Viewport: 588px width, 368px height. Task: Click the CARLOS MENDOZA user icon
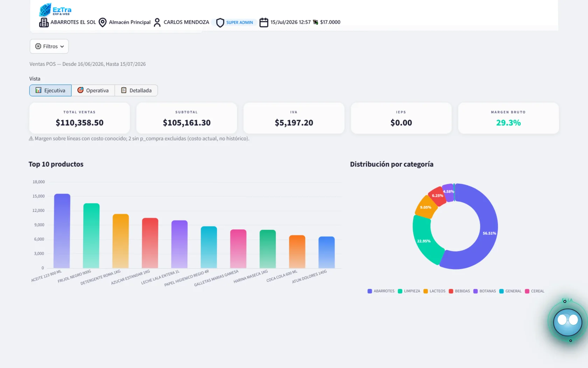click(157, 22)
